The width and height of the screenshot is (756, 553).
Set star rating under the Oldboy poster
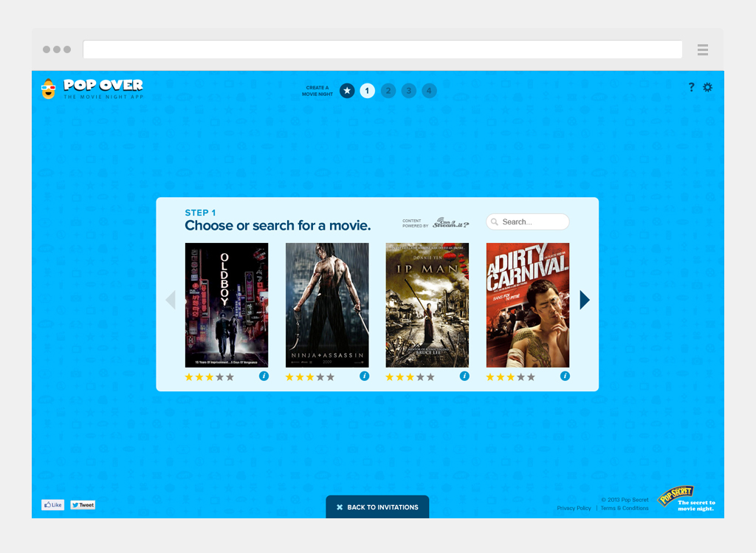[x=209, y=377]
